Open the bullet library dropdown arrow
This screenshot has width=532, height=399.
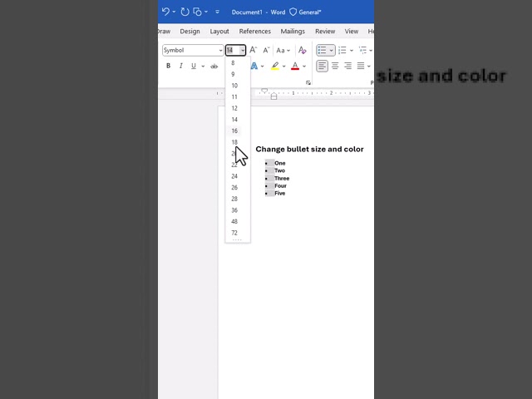point(331,50)
